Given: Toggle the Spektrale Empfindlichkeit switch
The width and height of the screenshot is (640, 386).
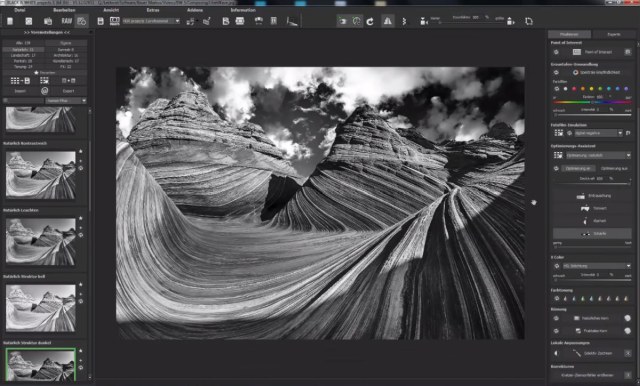Looking at the screenshot, I should click(x=556, y=72).
